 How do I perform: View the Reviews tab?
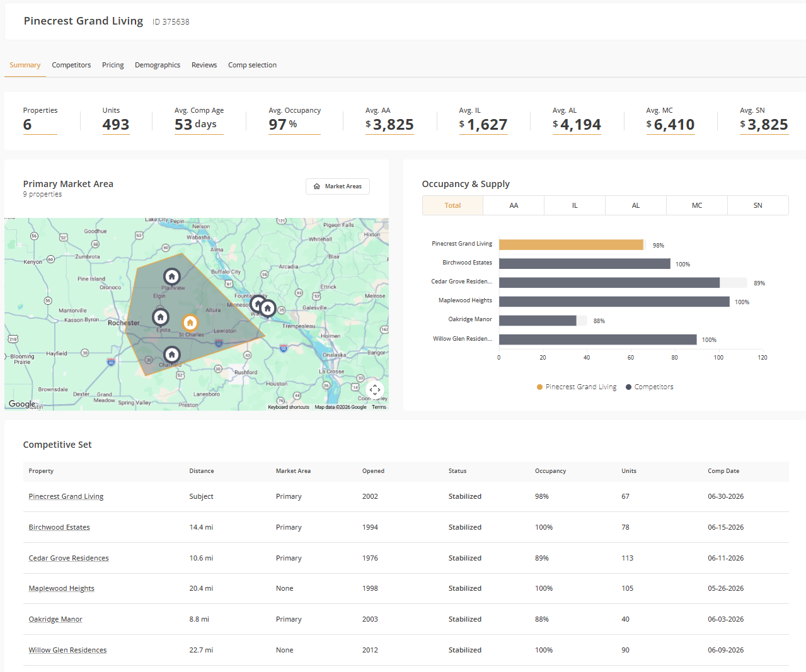pyautogui.click(x=204, y=65)
